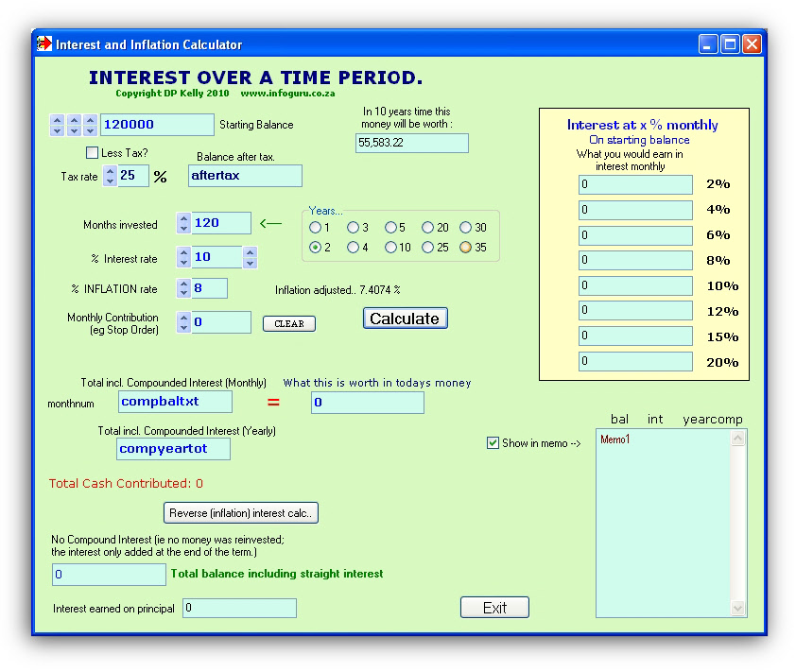
Task: Click the CLEAR button
Action: 288,323
